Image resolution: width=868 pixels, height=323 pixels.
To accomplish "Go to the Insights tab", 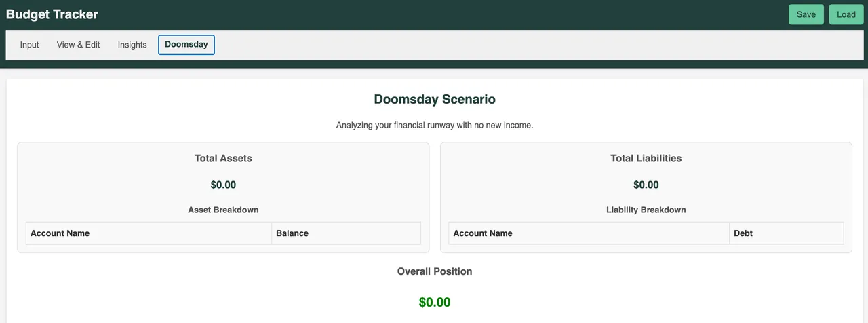I will 132,45.
